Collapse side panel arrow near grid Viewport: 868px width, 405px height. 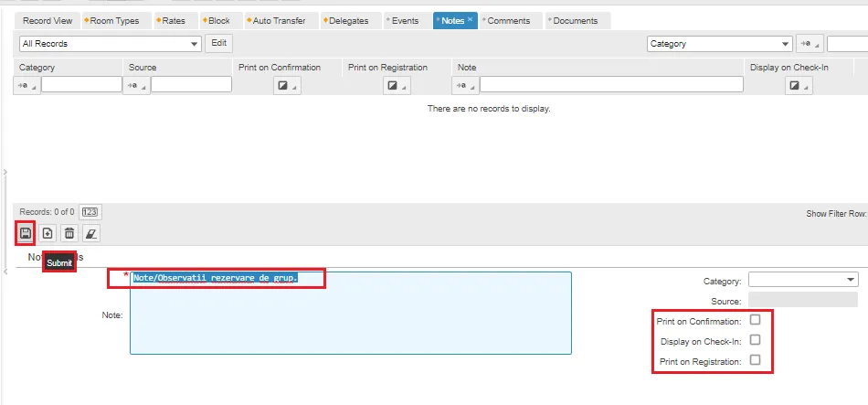[5, 173]
